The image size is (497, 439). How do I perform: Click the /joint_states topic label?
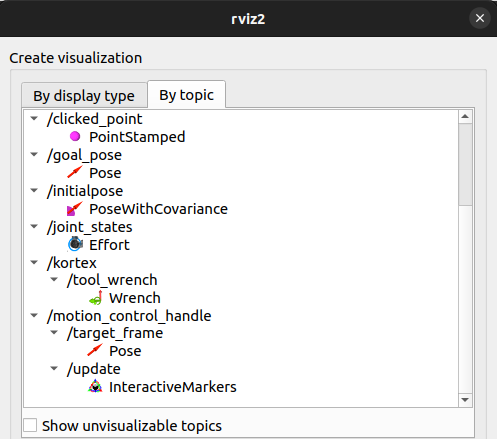pyautogui.click(x=90, y=227)
